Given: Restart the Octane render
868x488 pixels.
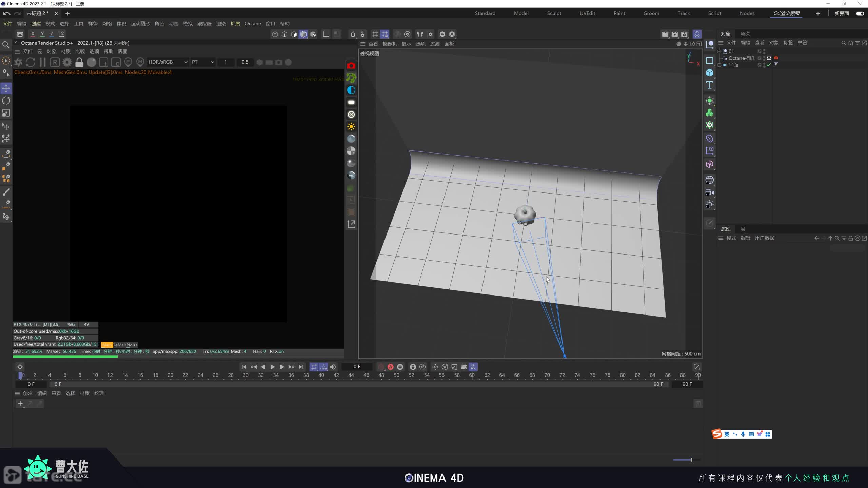Looking at the screenshot, I should pyautogui.click(x=31, y=62).
